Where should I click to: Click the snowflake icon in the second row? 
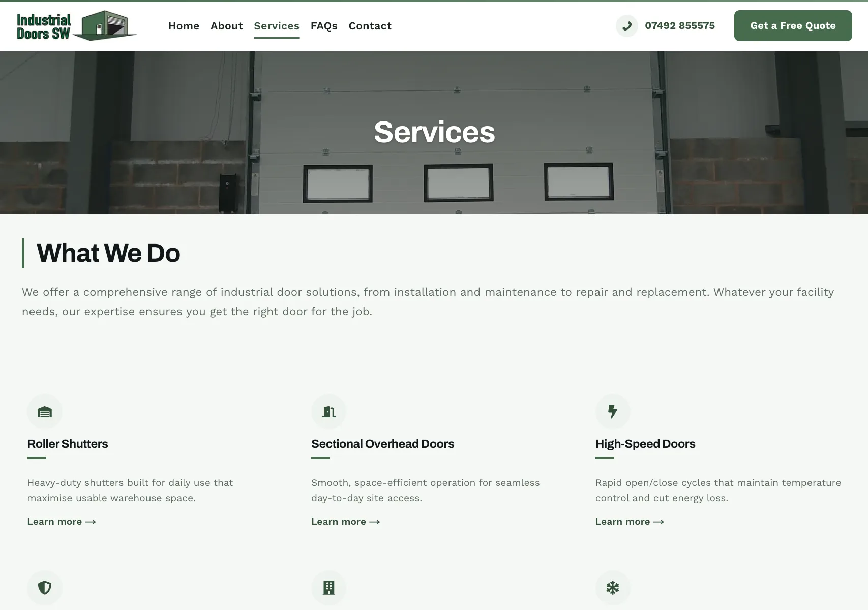pyautogui.click(x=613, y=588)
